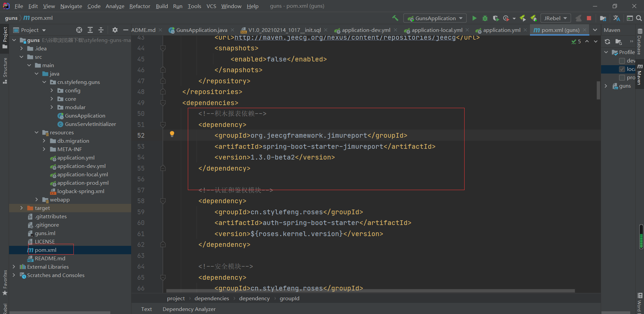Click inspection problems checkmark with 5
This screenshot has width=644, height=314.
coord(576,42)
